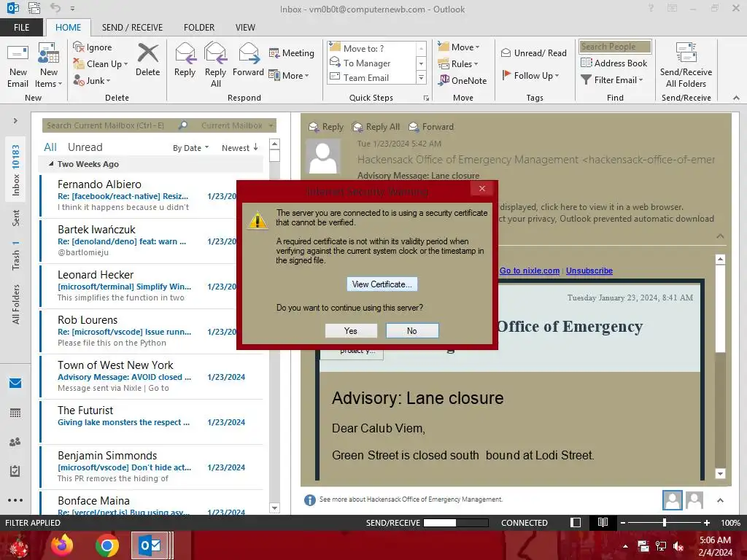Select Move to: ? quick step
The width and height of the screenshot is (747, 560).
point(371,48)
